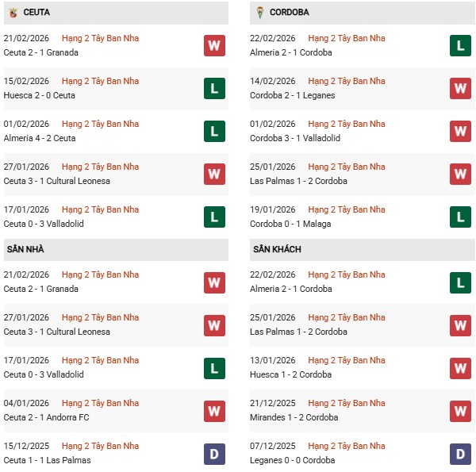Click the L badge for Cordoba 0-1 Malaga
The width and height of the screenshot is (476, 472).
[x=460, y=217]
